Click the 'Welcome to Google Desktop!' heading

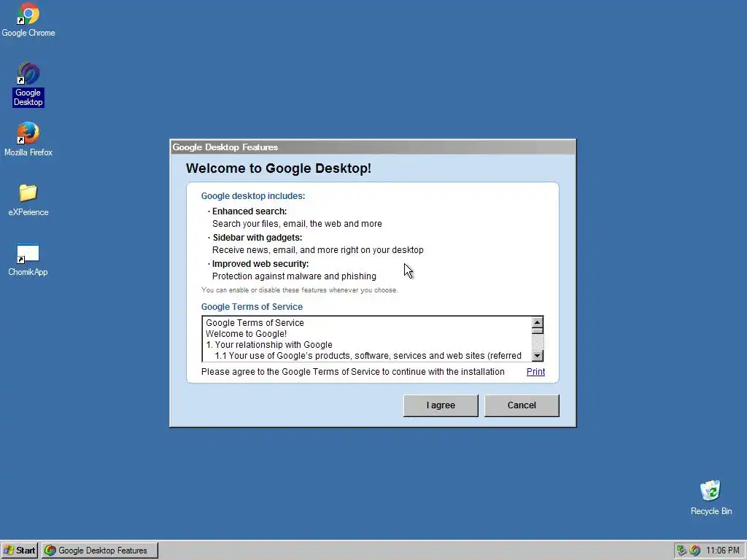pos(278,168)
